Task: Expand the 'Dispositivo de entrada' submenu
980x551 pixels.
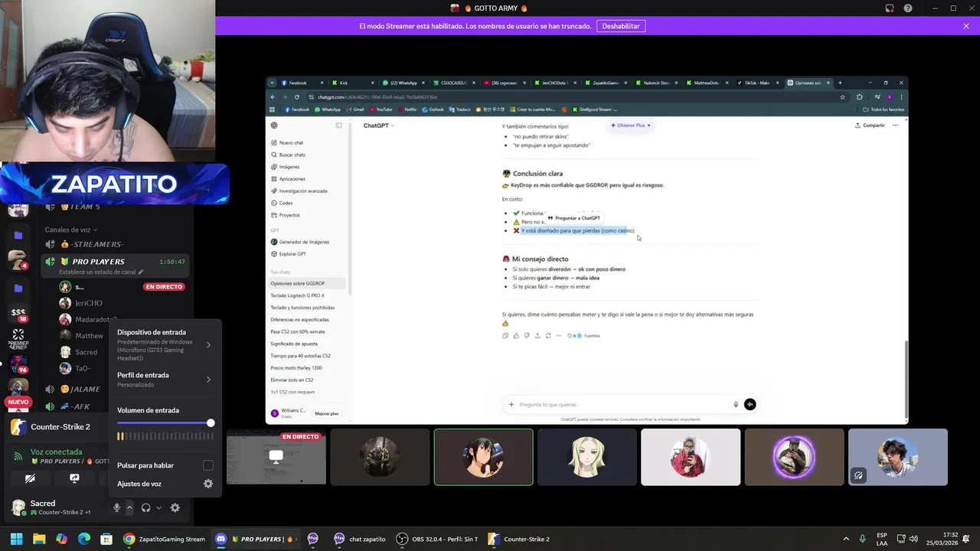Action: 165,344
